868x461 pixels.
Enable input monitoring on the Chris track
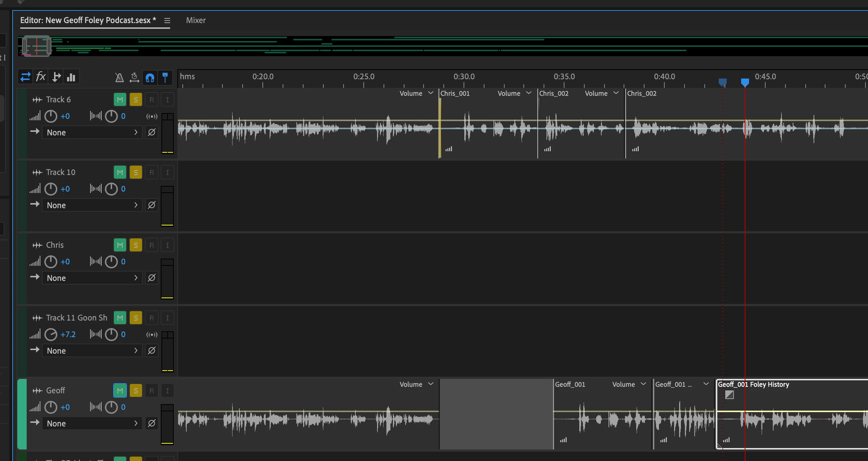tap(167, 245)
